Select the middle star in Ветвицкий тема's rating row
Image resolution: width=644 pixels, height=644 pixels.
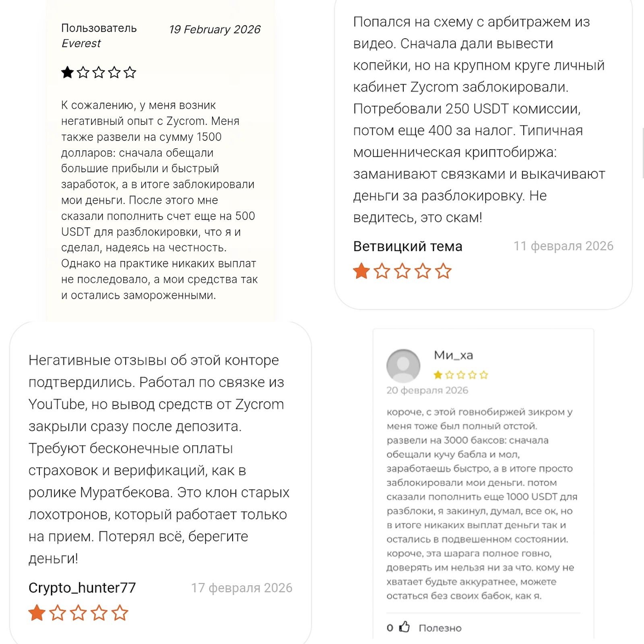click(x=402, y=271)
